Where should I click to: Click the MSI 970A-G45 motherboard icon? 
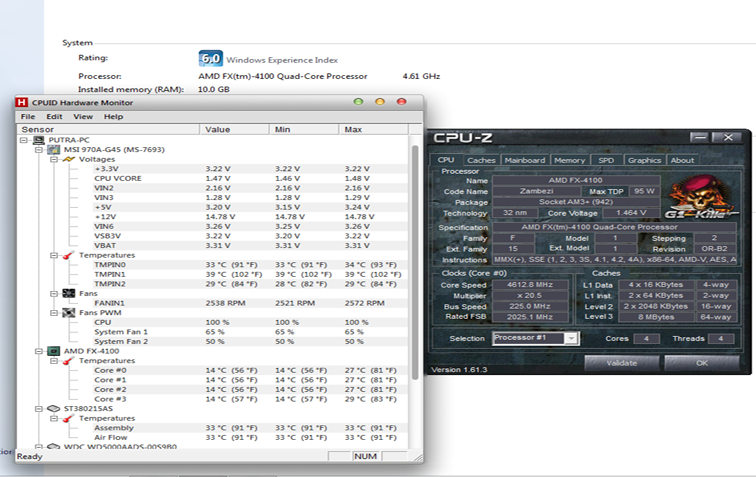pyautogui.click(x=54, y=150)
